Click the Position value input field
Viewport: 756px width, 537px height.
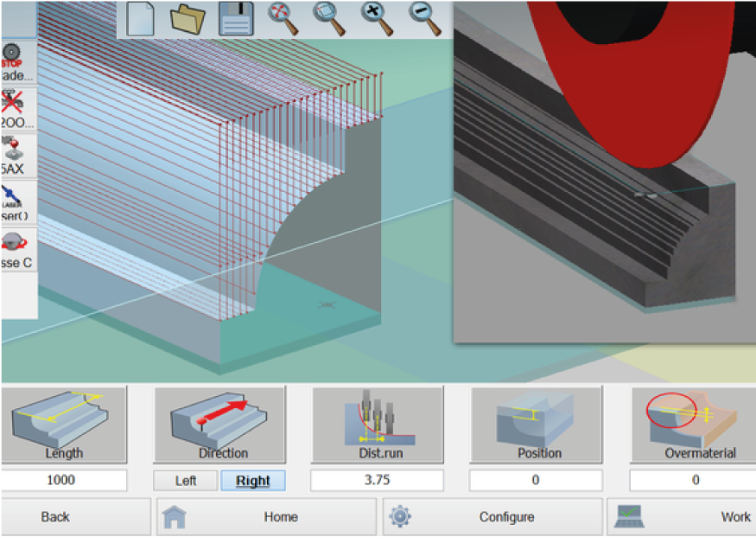tap(536, 480)
